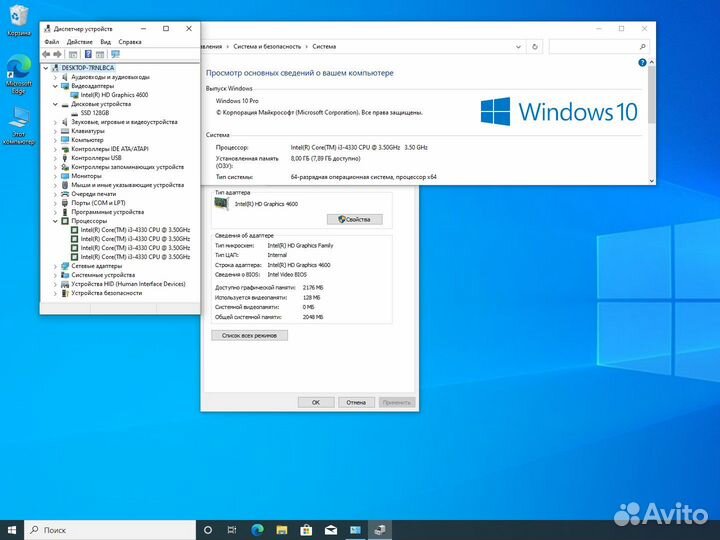Click the refresh button in System address bar
The width and height of the screenshot is (720, 540).
[x=534, y=46]
